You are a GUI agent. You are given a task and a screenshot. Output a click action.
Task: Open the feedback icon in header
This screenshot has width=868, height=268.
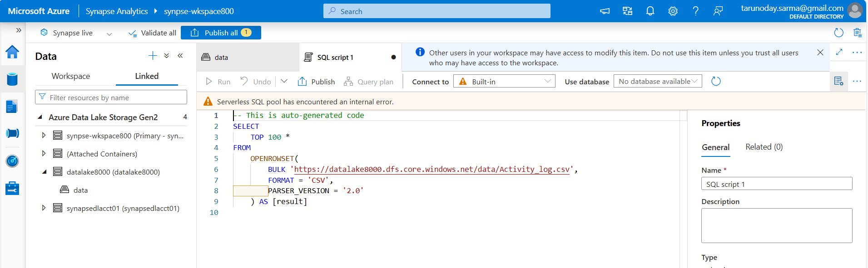click(x=718, y=11)
